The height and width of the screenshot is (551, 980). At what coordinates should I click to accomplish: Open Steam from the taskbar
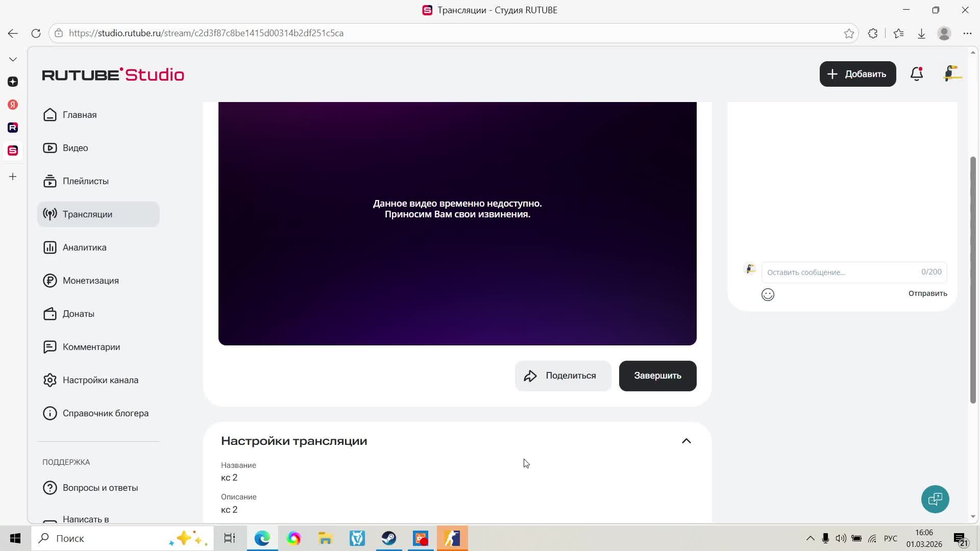[x=389, y=538]
